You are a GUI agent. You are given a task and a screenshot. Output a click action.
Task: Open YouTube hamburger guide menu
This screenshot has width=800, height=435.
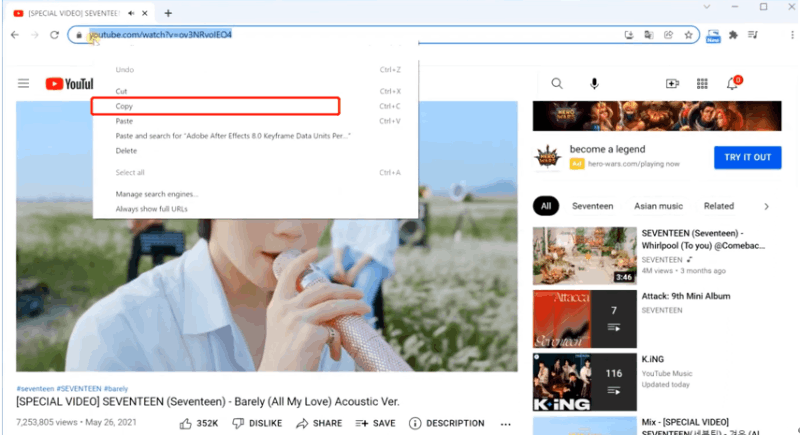point(23,84)
